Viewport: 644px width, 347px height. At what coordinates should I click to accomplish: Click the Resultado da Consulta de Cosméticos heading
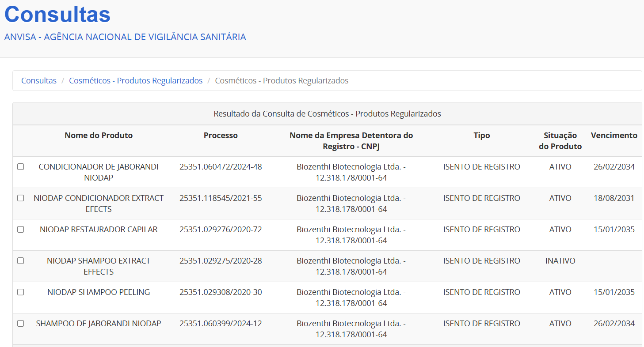pyautogui.click(x=327, y=114)
